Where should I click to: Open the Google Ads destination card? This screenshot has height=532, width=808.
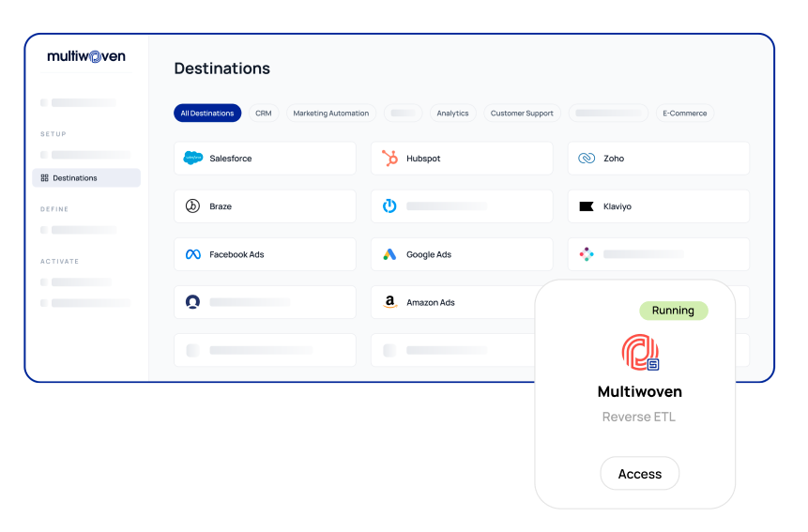point(462,254)
